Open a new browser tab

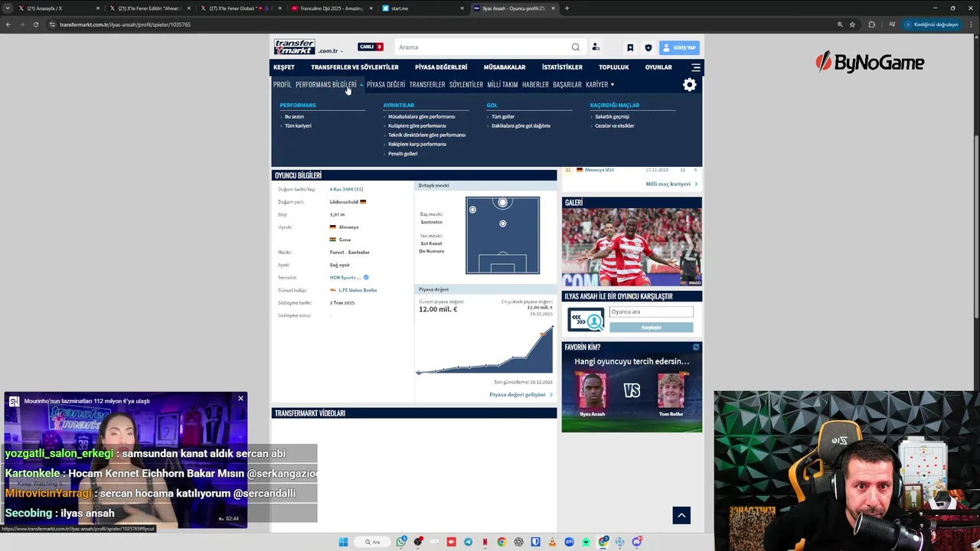567,8
